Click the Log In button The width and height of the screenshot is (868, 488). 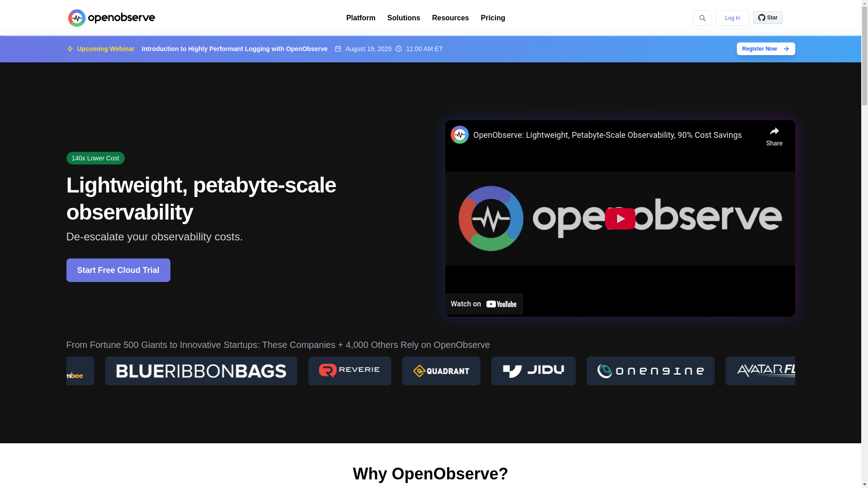pyautogui.click(x=732, y=18)
